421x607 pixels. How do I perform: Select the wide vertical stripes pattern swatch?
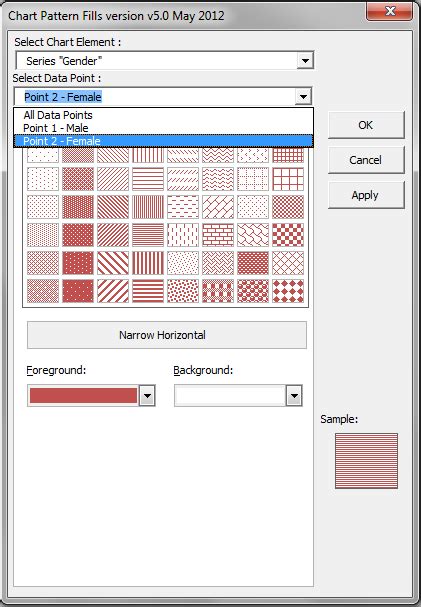click(x=148, y=263)
